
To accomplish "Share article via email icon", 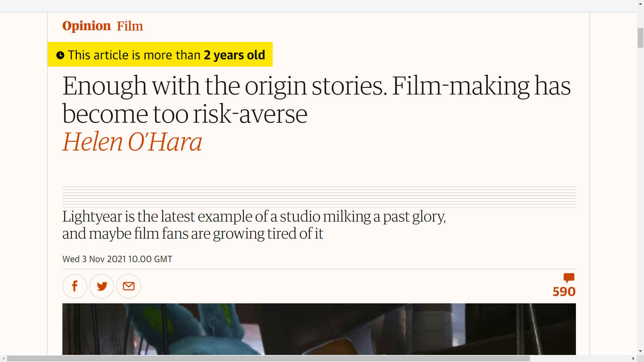I will pyautogui.click(x=129, y=286).
